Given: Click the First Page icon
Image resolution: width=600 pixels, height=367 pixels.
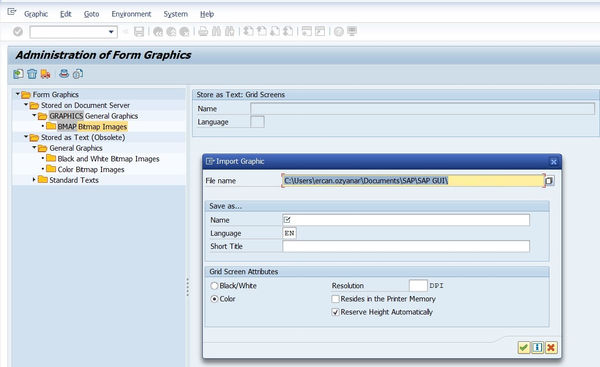Looking at the screenshot, I should (248, 32).
